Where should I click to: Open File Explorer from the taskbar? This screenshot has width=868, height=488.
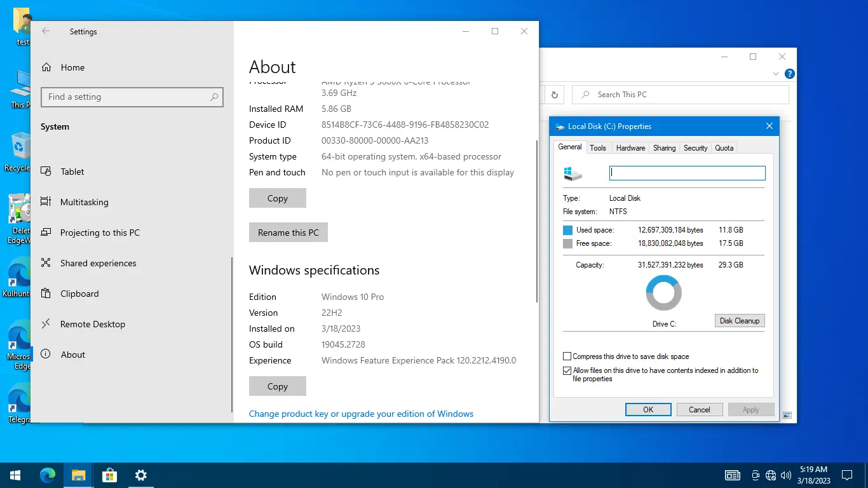[x=78, y=475]
